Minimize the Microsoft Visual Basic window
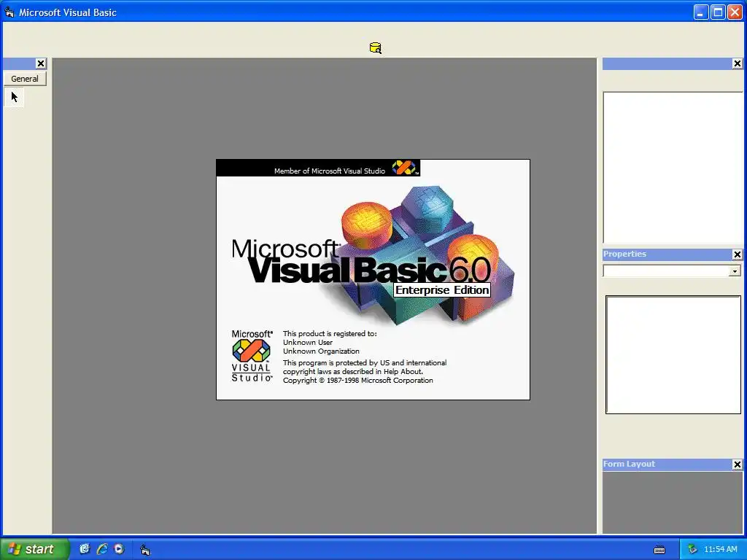The image size is (747, 560). tap(700, 12)
